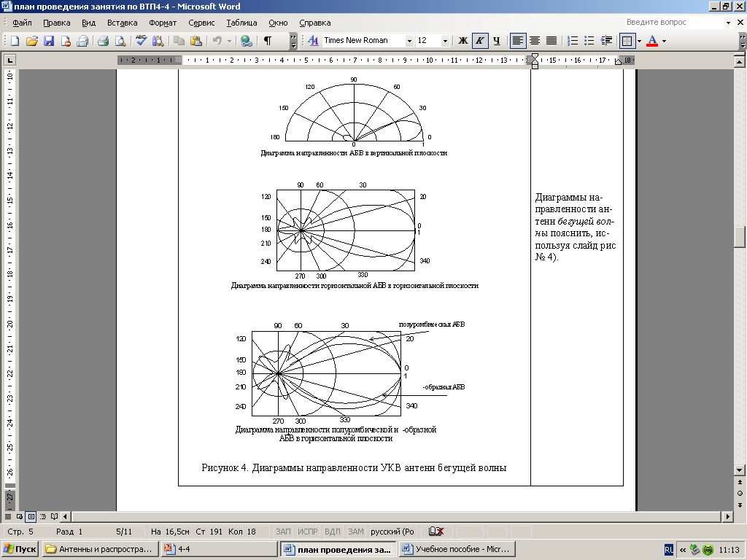Click the Copy icon
The height and width of the screenshot is (560, 747).
point(179,41)
